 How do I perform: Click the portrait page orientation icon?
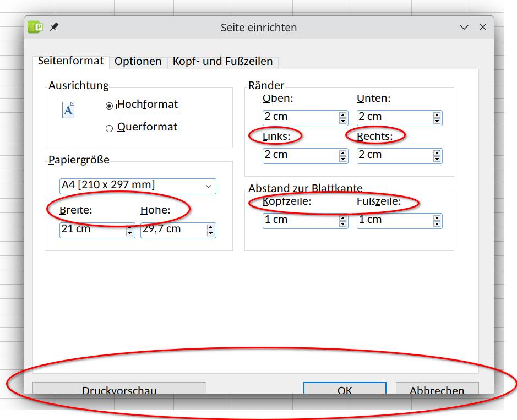click(x=68, y=111)
